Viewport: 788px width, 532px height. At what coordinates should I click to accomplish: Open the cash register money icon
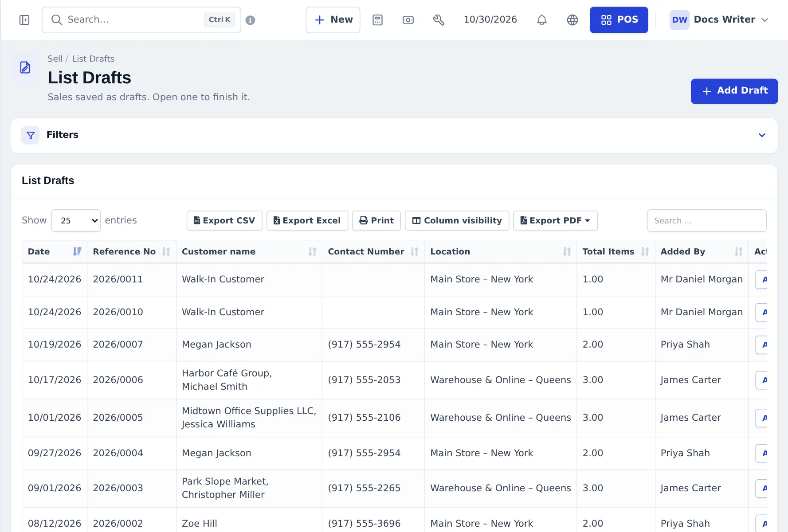point(408,20)
